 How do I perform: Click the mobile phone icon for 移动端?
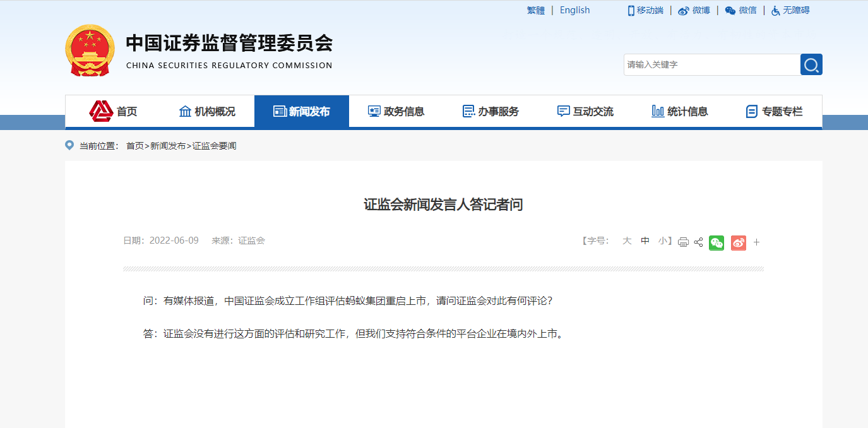coord(631,11)
